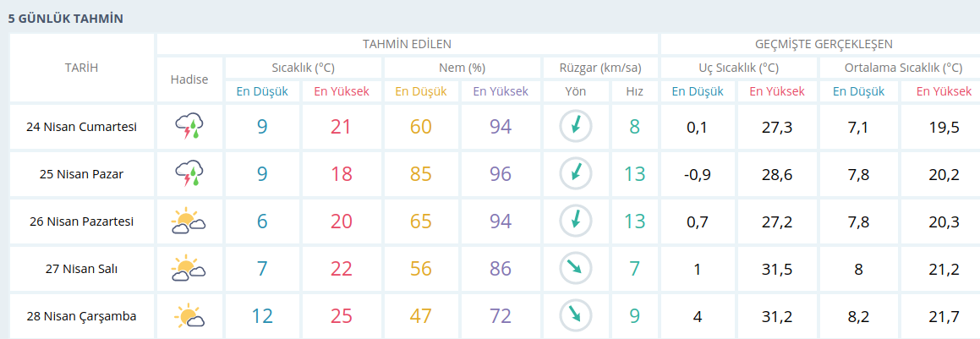
Task: Click the Uç Sıcaklık (°C) header
Action: click(x=739, y=68)
